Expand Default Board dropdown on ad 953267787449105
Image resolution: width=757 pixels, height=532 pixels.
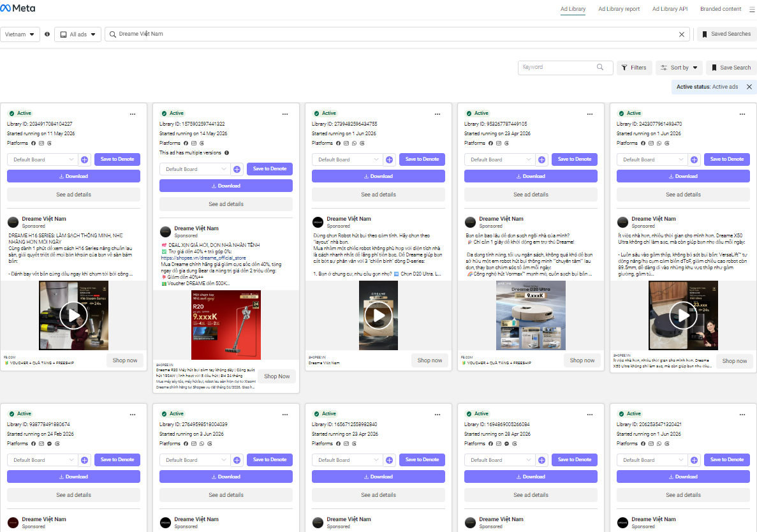click(500, 160)
